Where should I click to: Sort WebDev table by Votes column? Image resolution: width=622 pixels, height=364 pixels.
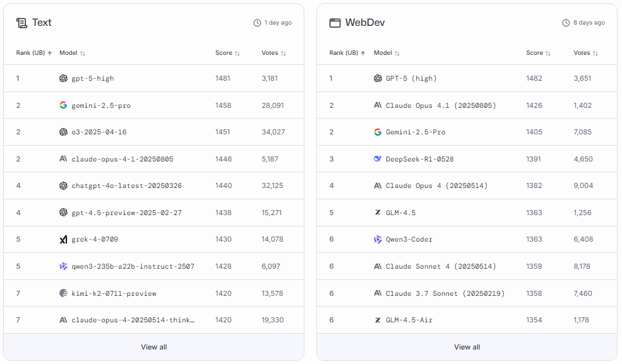point(585,53)
